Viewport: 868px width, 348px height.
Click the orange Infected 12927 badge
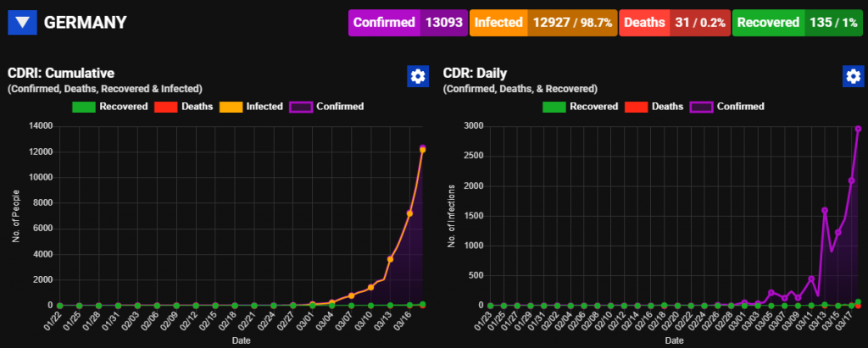543,23
